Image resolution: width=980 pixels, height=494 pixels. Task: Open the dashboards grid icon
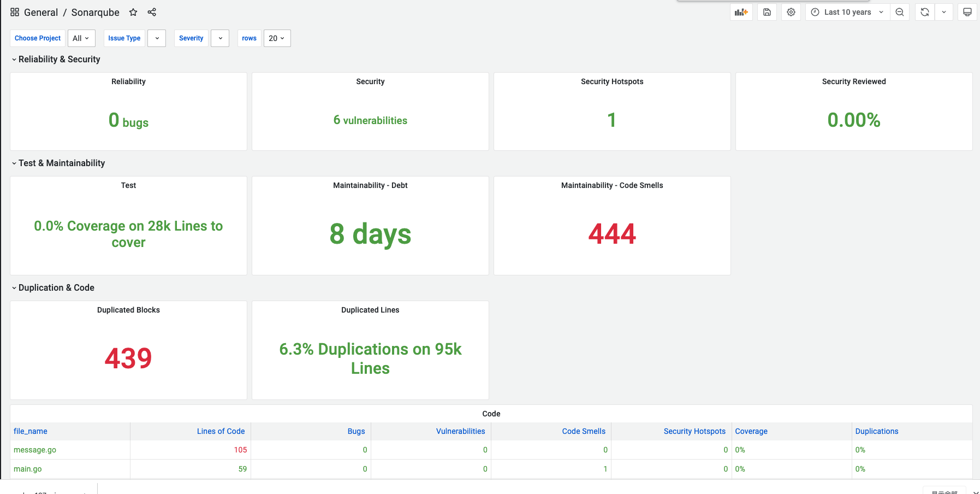(15, 12)
